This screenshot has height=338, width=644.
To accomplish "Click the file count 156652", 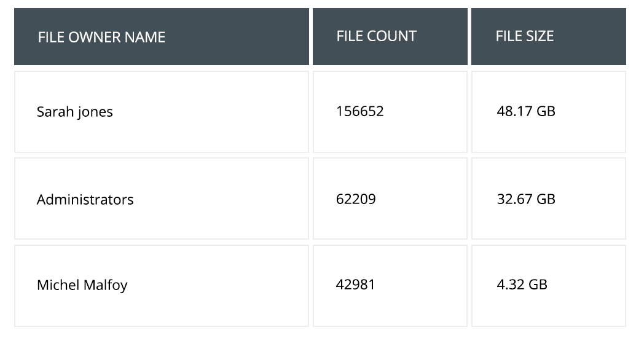I will click(359, 111).
